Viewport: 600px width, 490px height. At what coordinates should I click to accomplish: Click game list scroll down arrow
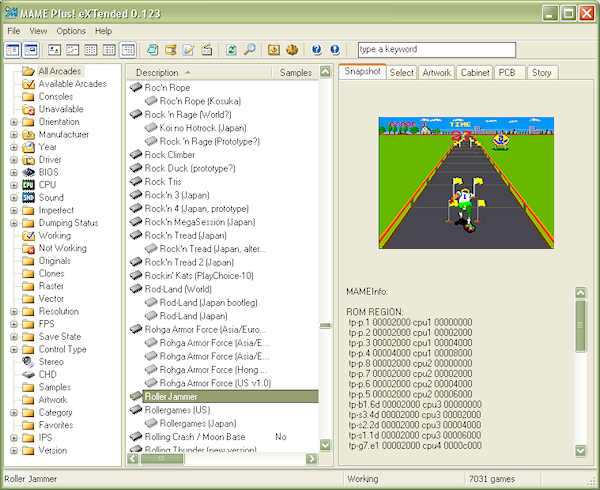(325, 445)
